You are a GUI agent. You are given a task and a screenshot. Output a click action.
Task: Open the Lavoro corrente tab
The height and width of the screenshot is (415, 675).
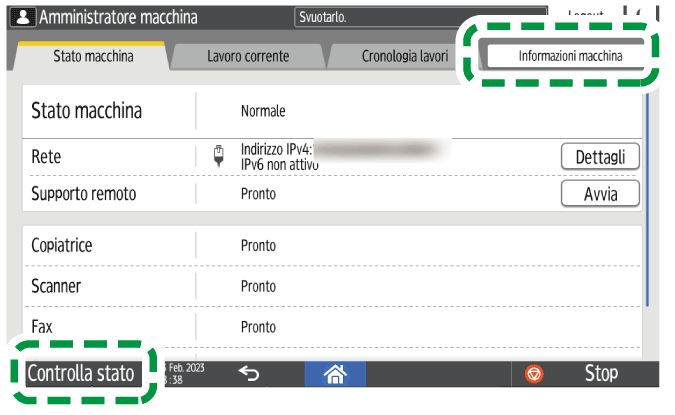coord(248,56)
